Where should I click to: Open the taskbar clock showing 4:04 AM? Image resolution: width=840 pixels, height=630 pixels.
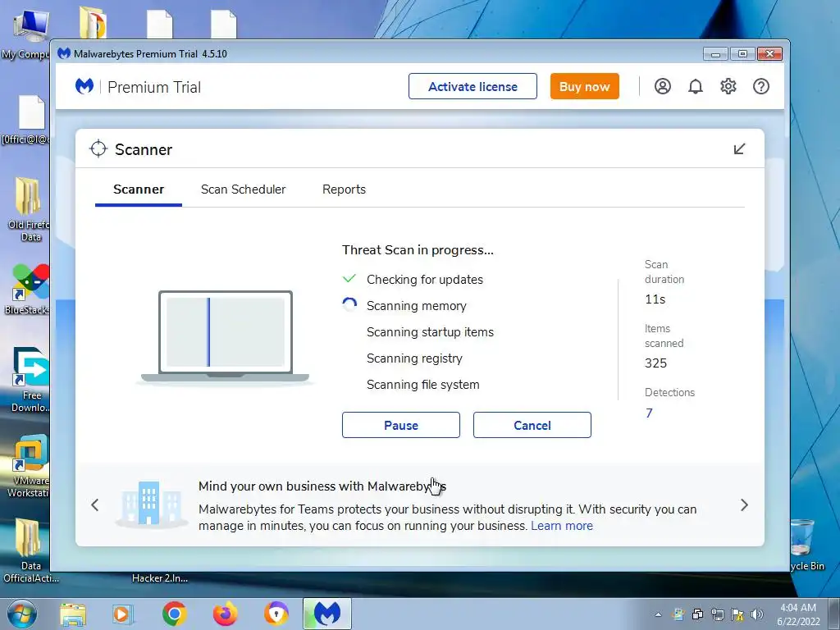(x=798, y=614)
